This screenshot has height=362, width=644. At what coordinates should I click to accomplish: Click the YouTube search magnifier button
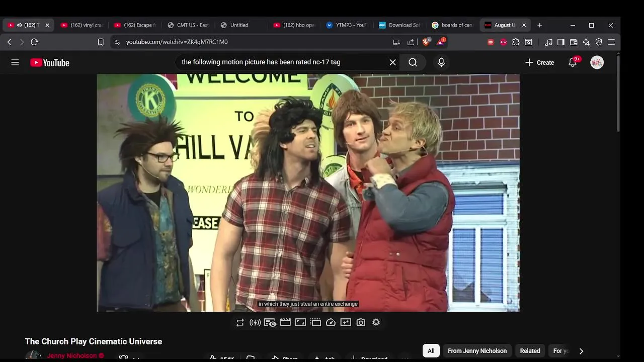click(413, 62)
